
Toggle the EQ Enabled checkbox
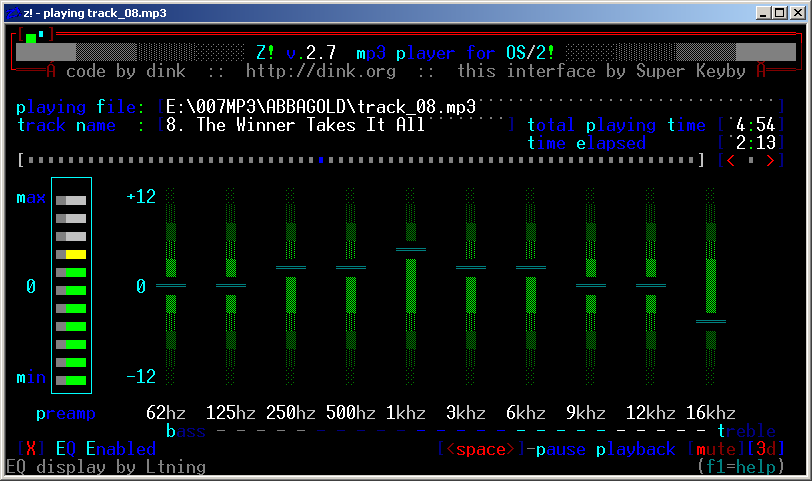pos(31,449)
